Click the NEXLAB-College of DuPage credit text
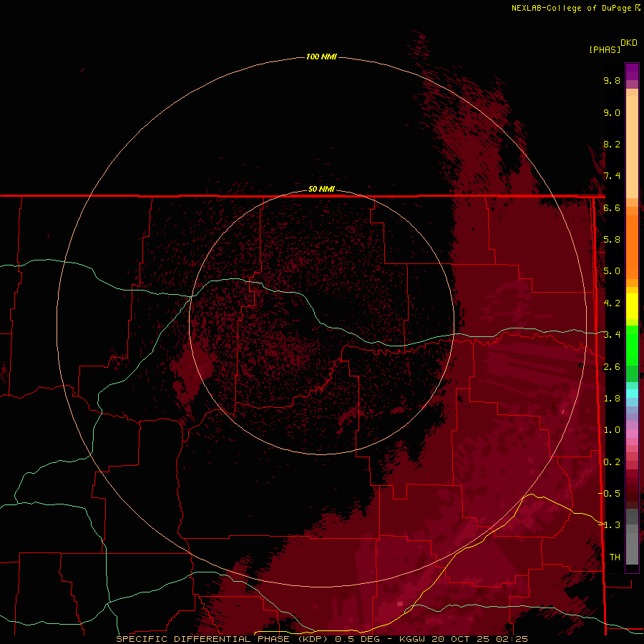This screenshot has height=644, width=644. (x=575, y=8)
